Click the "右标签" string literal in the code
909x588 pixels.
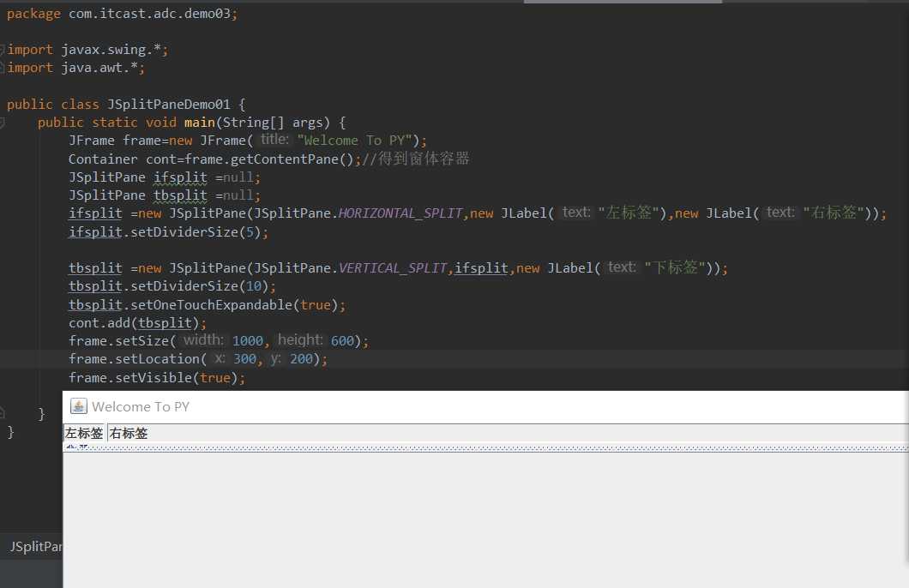click(834, 213)
